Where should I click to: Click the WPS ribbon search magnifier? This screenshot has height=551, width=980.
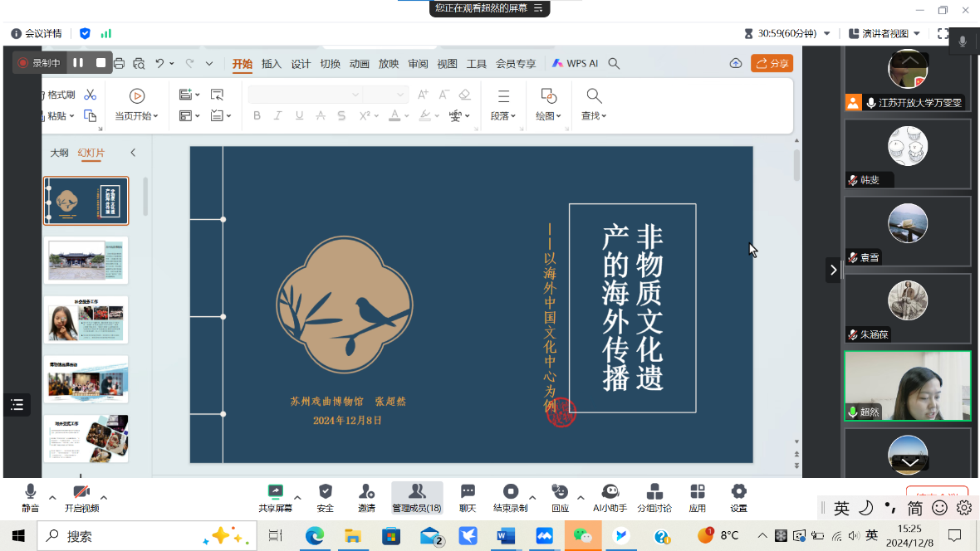(x=615, y=64)
